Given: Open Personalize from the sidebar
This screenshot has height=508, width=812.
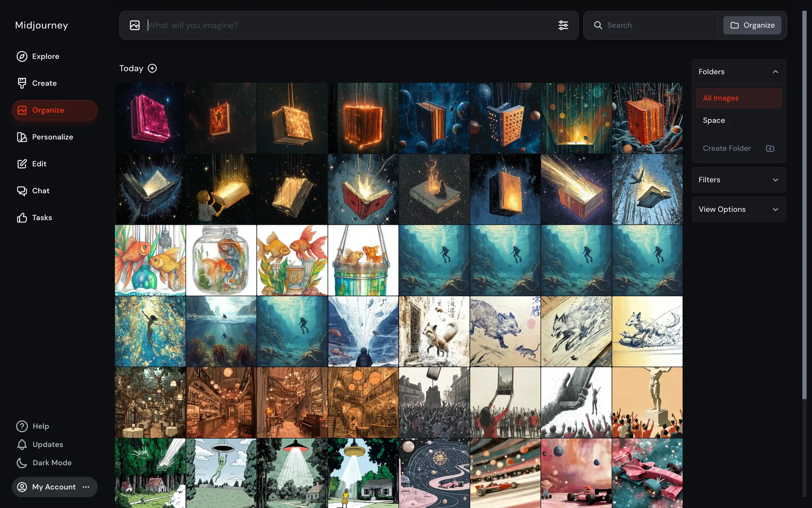Looking at the screenshot, I should click(52, 137).
